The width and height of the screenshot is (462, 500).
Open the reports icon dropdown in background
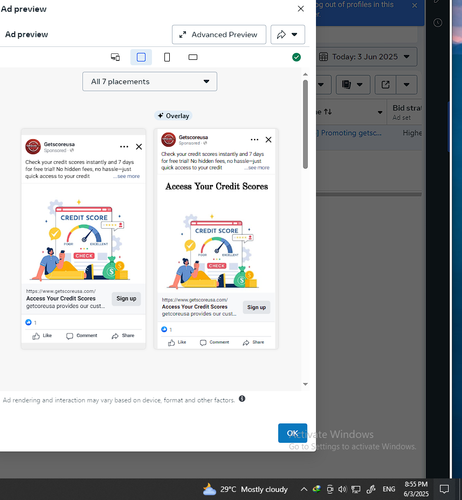point(353,85)
